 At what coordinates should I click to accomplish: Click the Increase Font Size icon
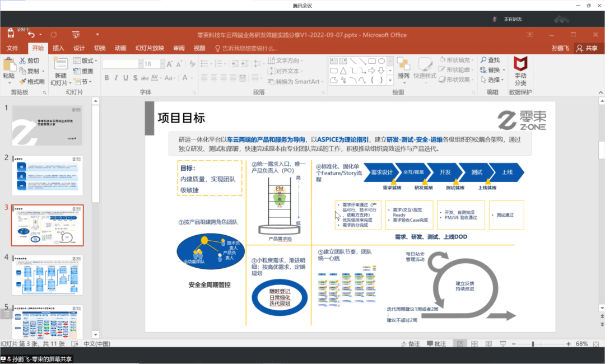169,64
